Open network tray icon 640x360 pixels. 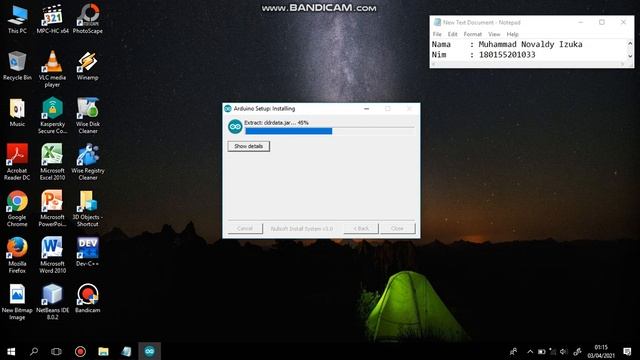pos(552,351)
